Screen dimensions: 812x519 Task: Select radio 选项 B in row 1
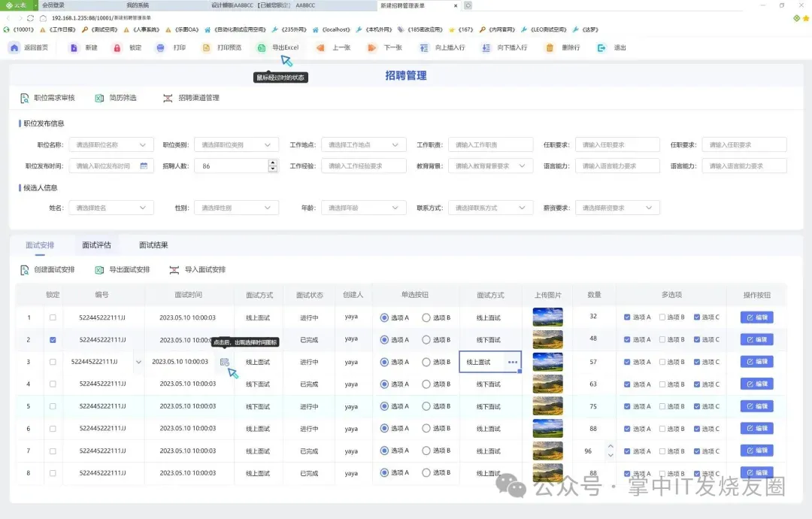tap(426, 318)
